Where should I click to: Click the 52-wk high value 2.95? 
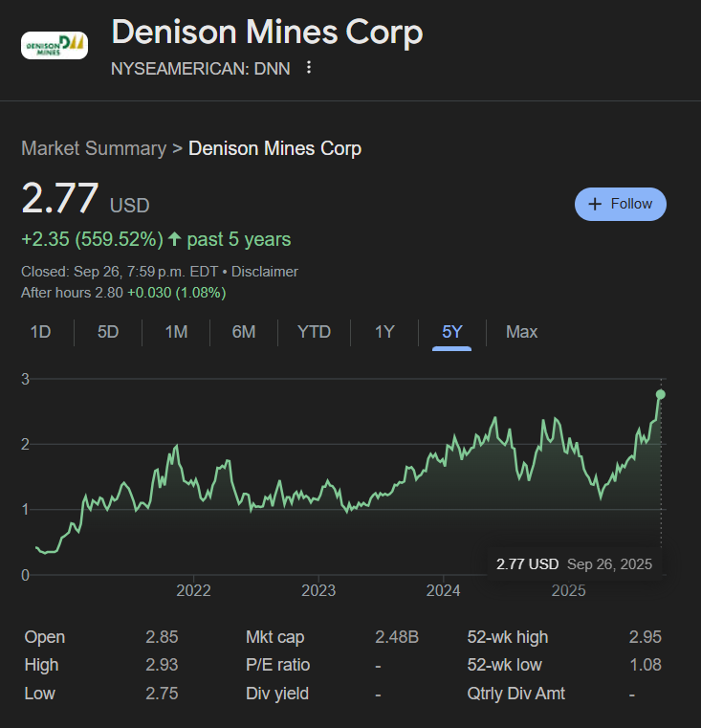pos(645,637)
